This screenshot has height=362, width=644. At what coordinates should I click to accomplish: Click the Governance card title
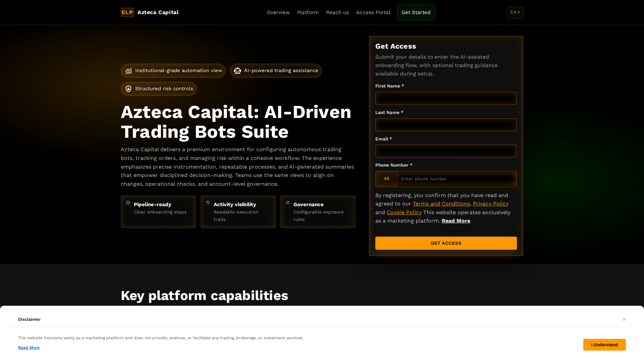click(x=309, y=204)
